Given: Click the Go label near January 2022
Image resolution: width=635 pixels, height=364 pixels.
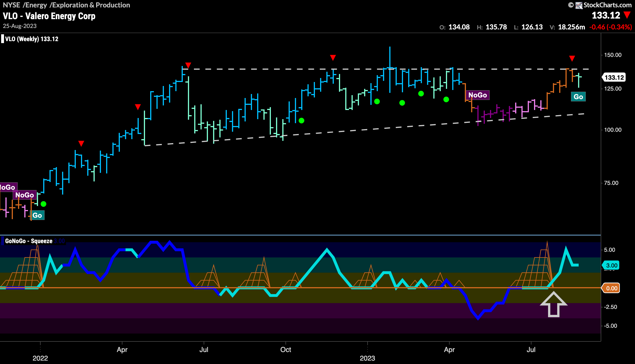Looking at the screenshot, I should click(37, 215).
